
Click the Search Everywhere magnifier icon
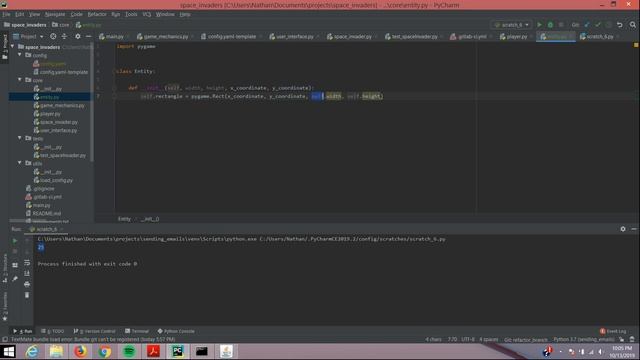tap(633, 25)
